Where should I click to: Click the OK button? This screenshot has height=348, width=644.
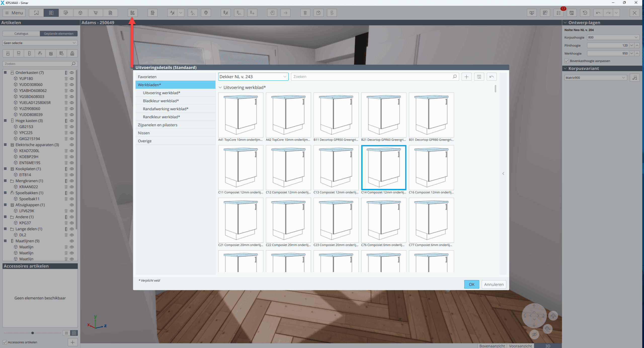pyautogui.click(x=471, y=284)
